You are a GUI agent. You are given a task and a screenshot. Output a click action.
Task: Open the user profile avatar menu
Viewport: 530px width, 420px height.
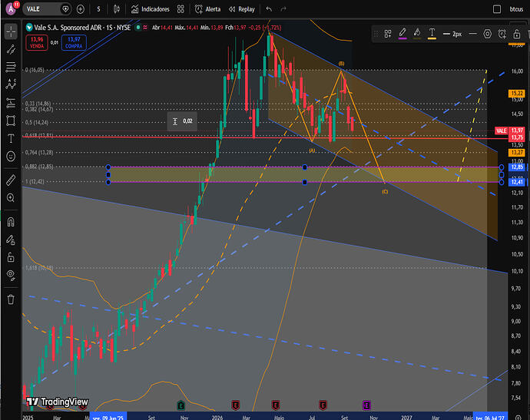click(x=12, y=8)
